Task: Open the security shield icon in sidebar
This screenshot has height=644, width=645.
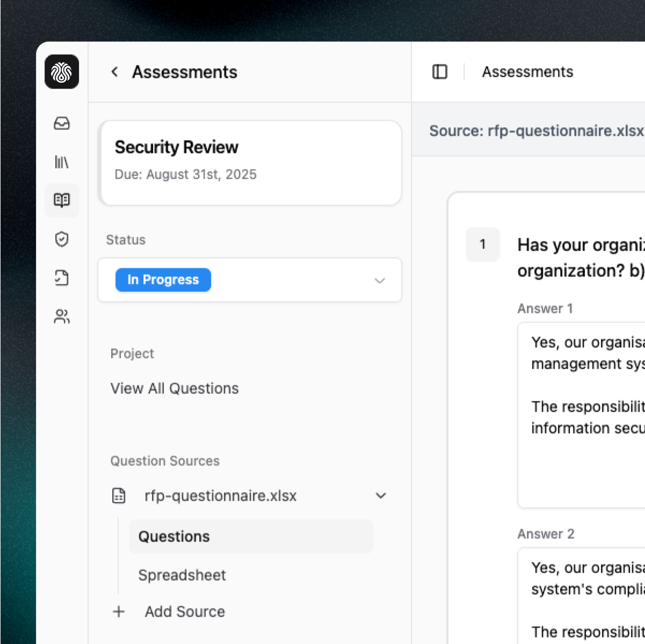Action: point(62,239)
